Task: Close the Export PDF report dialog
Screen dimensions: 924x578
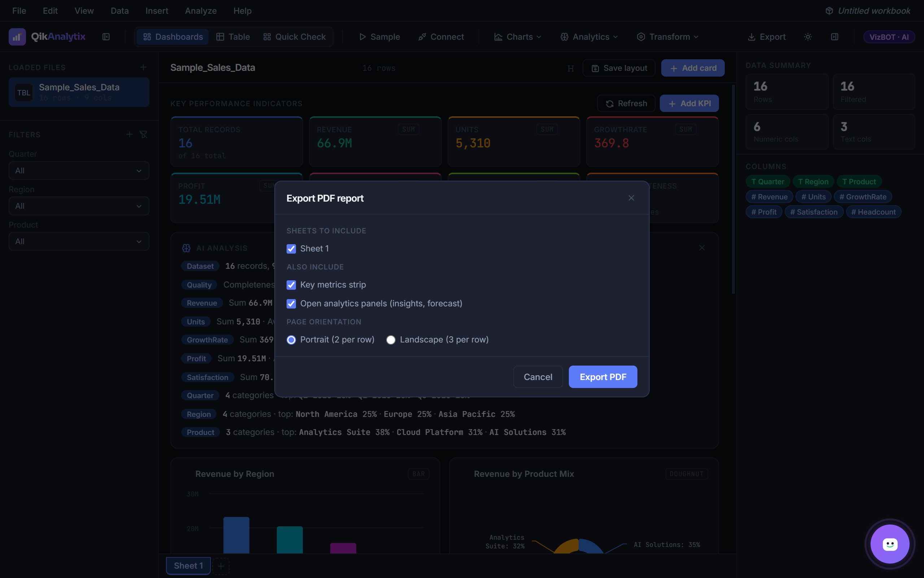Action: click(x=631, y=198)
